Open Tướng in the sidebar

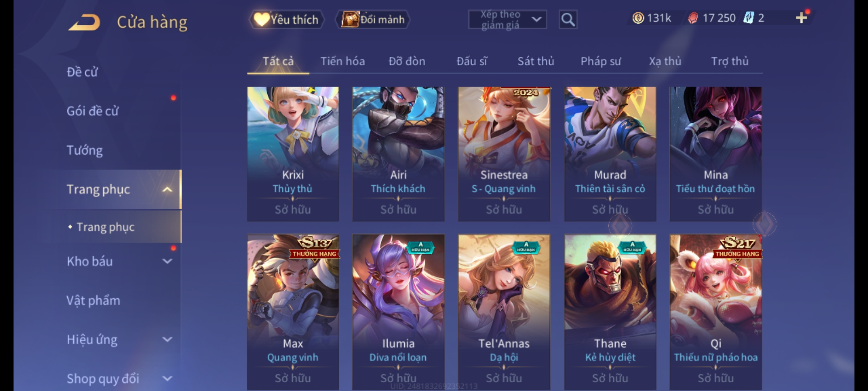tap(85, 150)
